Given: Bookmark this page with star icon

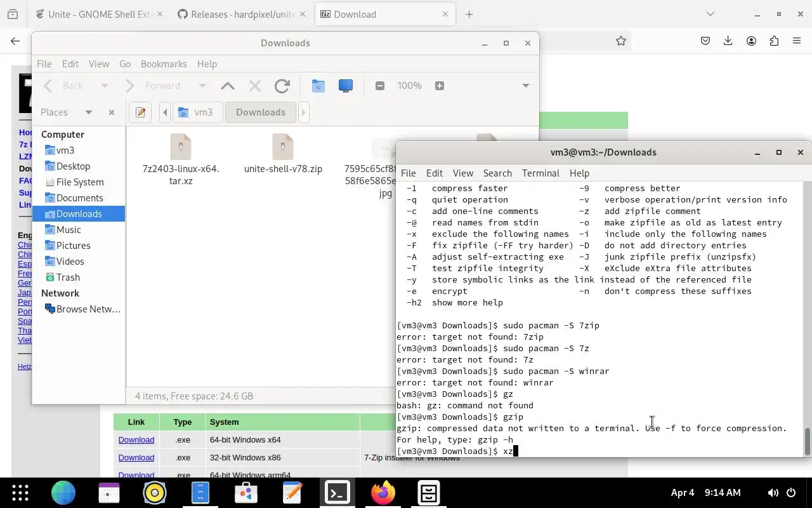Looking at the screenshot, I should pos(621,41).
